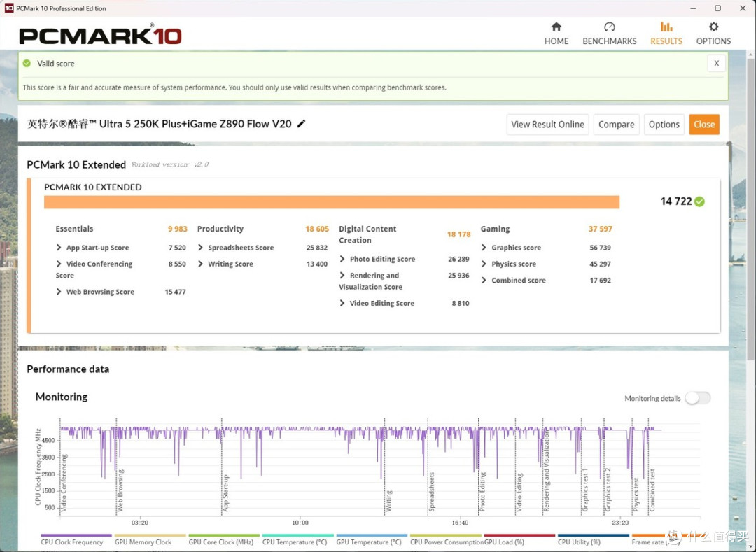Click the green Valid score check icon
This screenshot has width=756, height=552.
coord(27,63)
